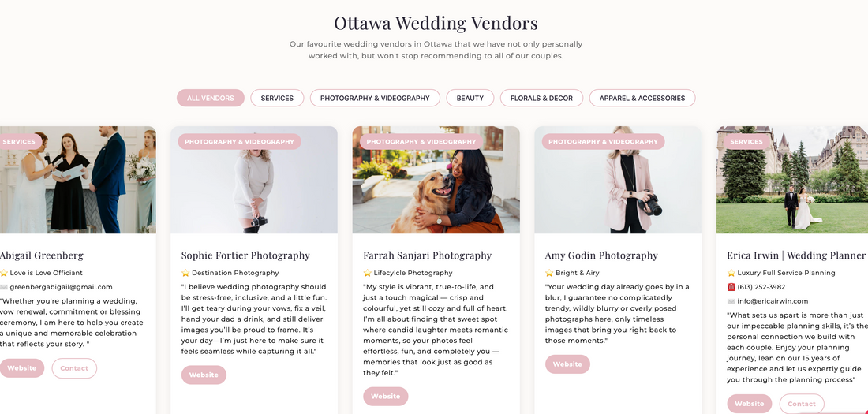Visit Farrah Sanjari Photography's Website button
Viewport: 868px width, 414px height.
pyautogui.click(x=386, y=397)
